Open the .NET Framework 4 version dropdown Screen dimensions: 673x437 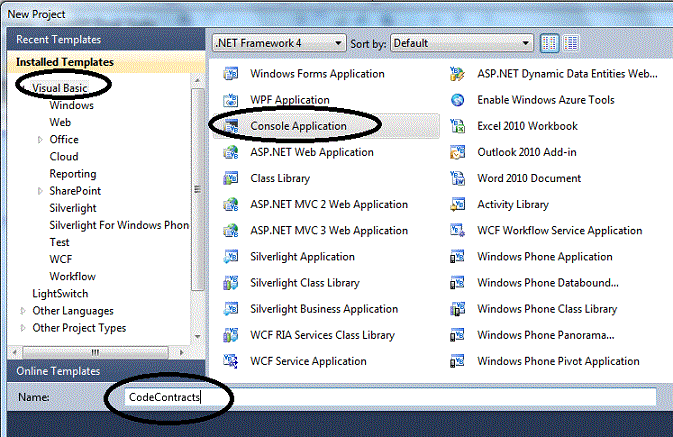(x=279, y=43)
